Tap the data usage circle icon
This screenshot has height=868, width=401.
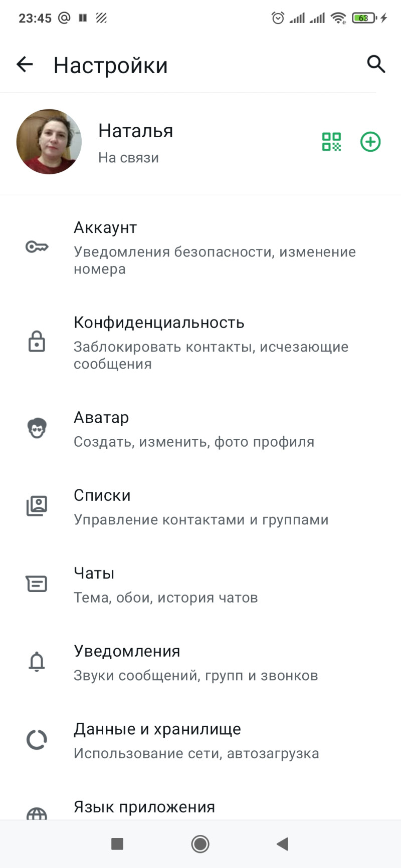point(37,740)
